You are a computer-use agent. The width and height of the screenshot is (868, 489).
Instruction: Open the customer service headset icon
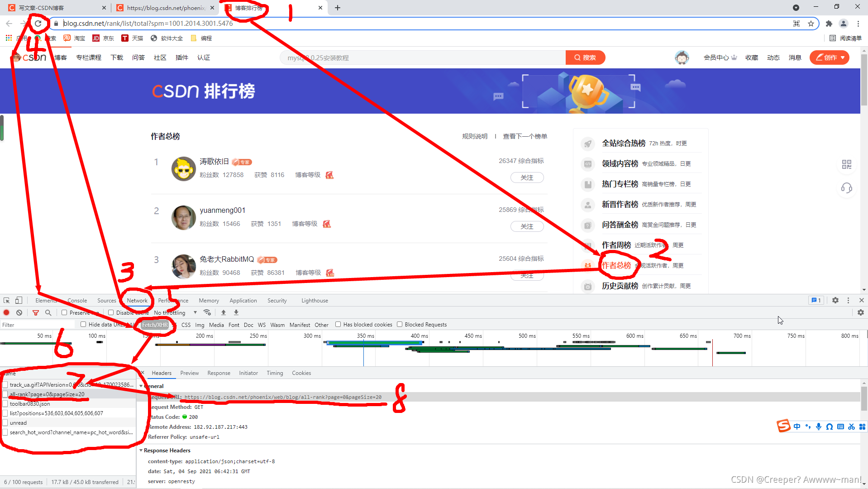(x=847, y=188)
